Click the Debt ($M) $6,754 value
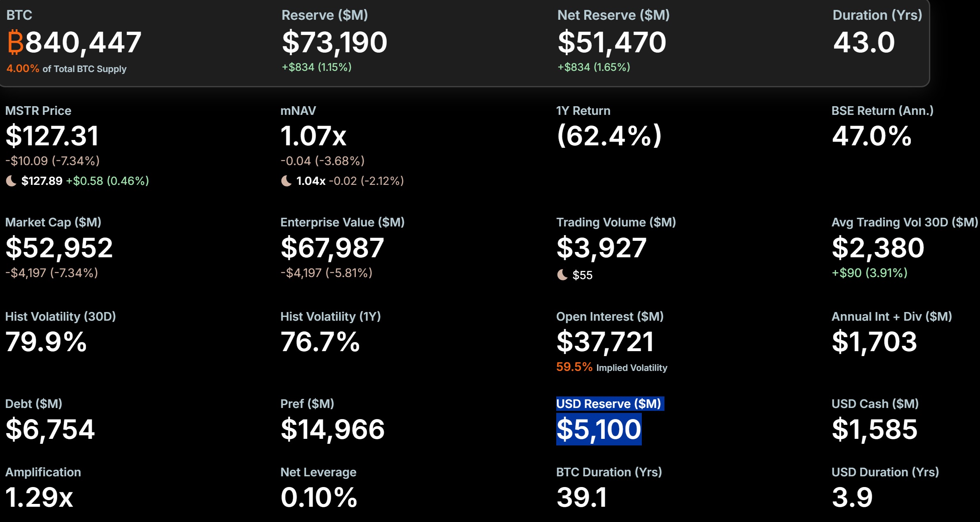This screenshot has width=980, height=522. tap(50, 430)
